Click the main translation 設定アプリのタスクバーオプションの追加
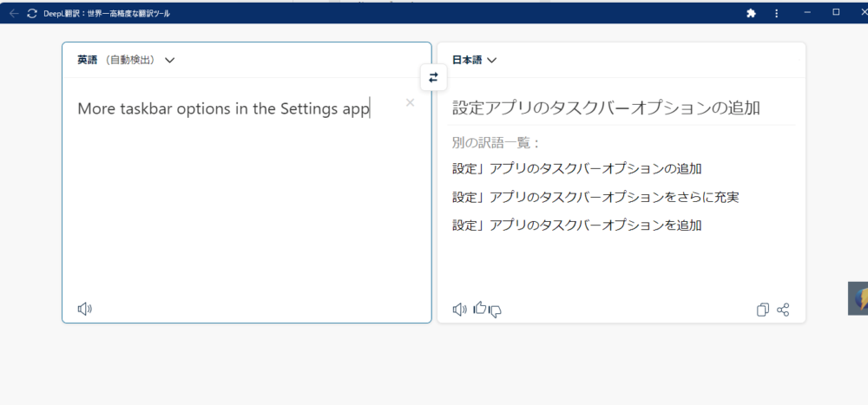 (606, 108)
